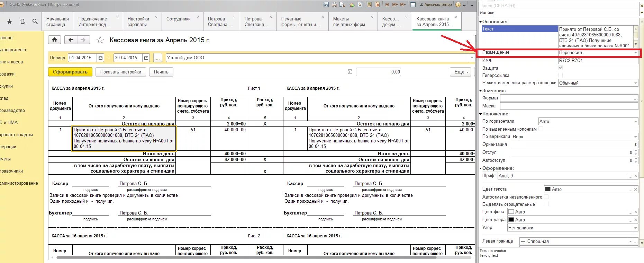The image size is (644, 263).
Task: Click the period selection ellipsis button
Action: click(x=157, y=58)
